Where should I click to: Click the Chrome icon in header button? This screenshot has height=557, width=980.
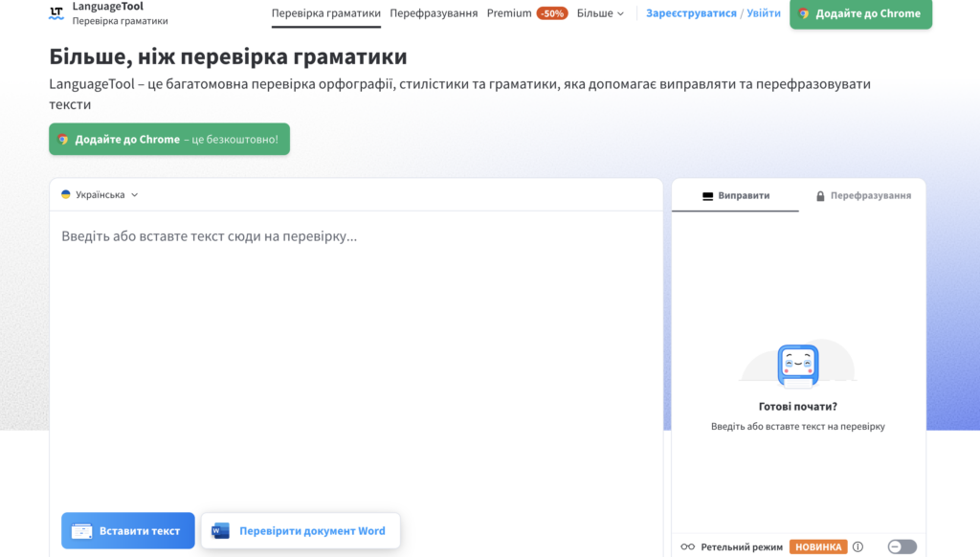click(x=804, y=13)
